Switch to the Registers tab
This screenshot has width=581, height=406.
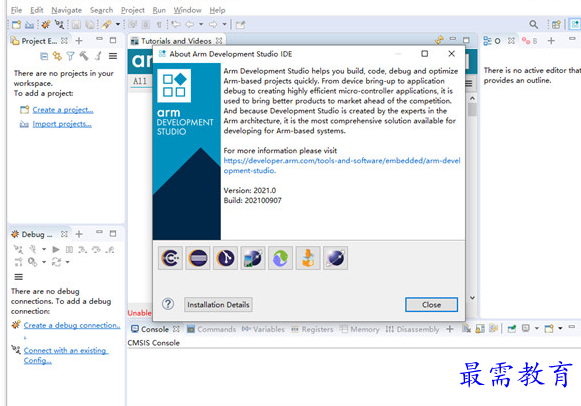(x=312, y=329)
